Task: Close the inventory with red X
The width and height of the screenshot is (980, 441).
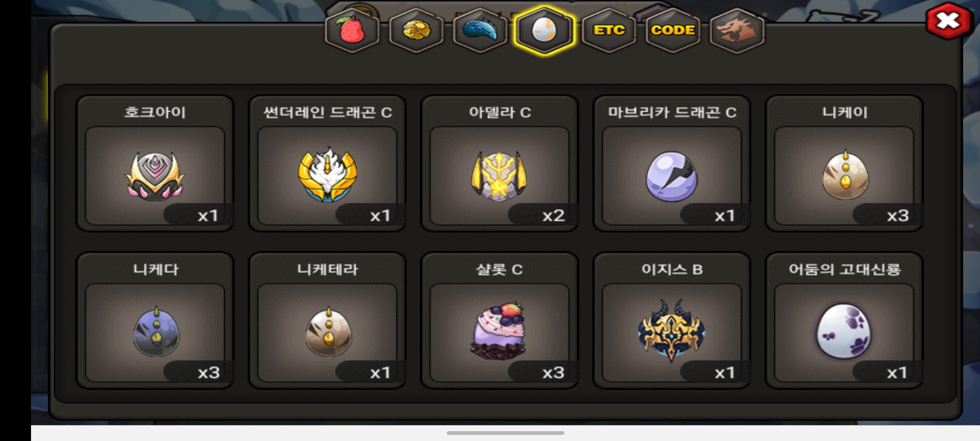Action: (x=948, y=20)
